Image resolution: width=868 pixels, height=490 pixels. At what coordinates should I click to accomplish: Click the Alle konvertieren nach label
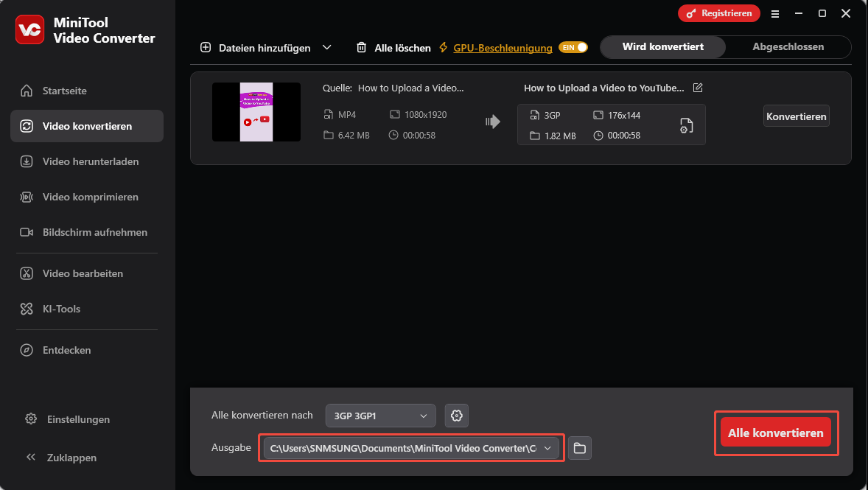[x=262, y=415]
